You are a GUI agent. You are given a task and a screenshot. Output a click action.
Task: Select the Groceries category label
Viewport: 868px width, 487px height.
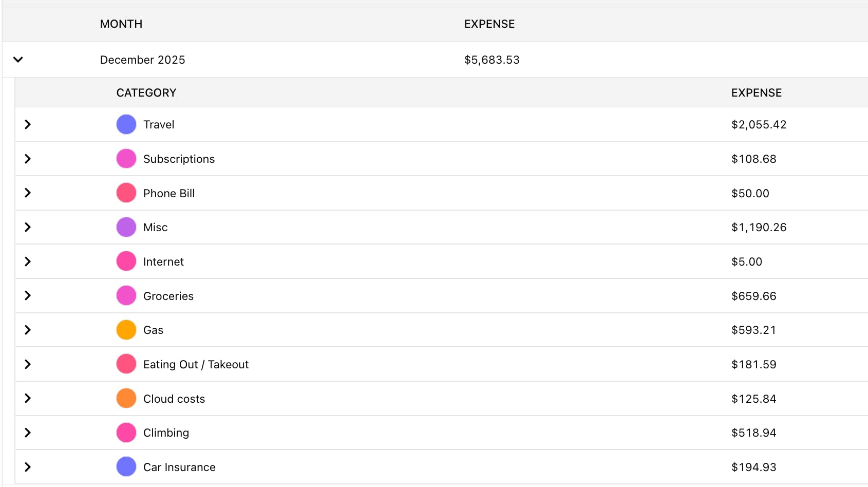[x=168, y=296]
